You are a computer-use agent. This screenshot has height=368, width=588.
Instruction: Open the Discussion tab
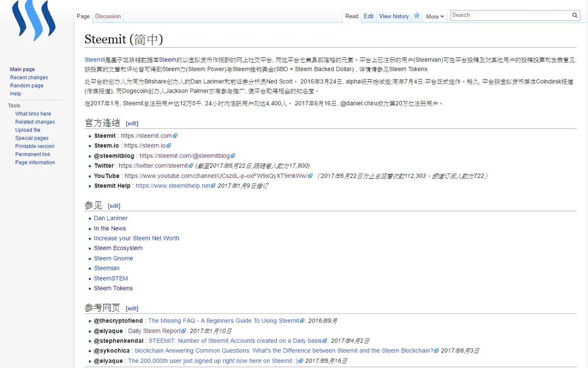point(108,16)
